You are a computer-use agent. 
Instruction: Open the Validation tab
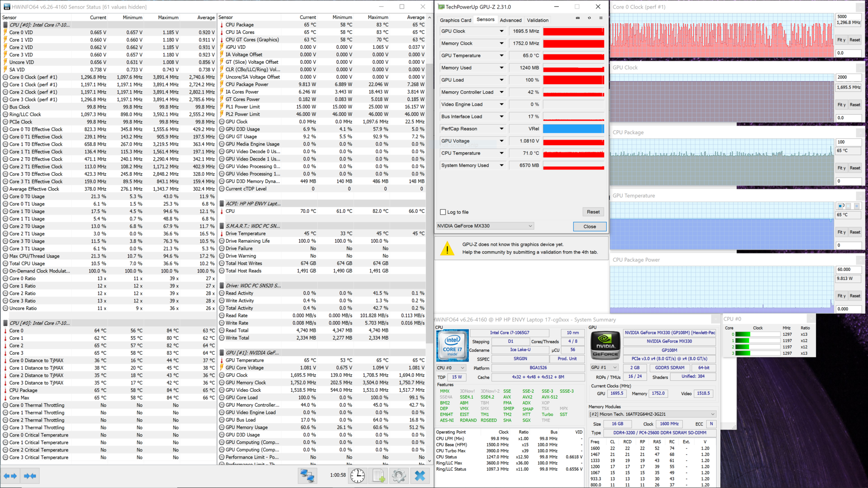click(x=538, y=20)
